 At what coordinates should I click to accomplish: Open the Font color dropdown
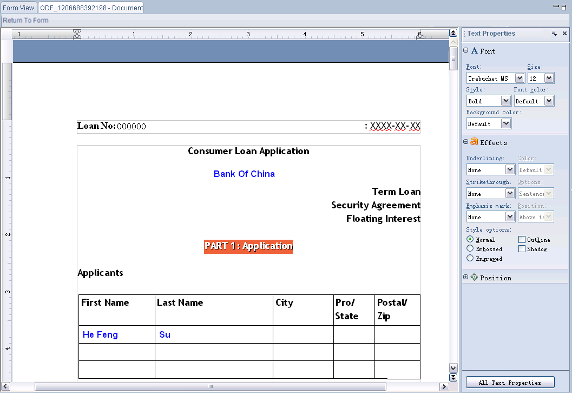(549, 101)
